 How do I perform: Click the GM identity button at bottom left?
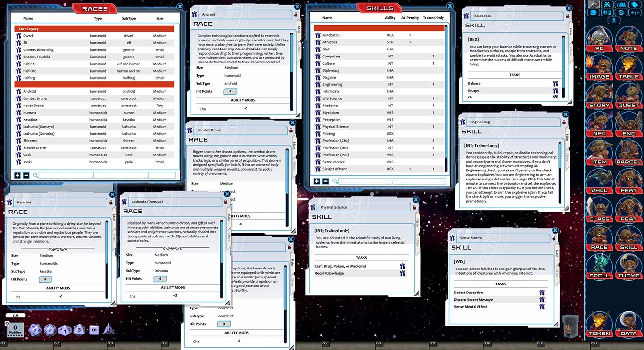click(x=15, y=316)
